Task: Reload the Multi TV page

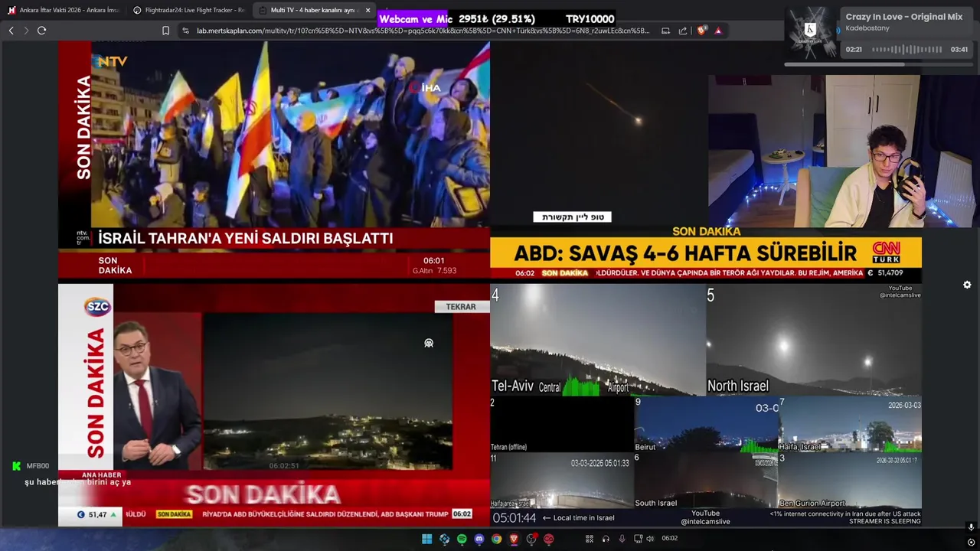Action: click(41, 31)
